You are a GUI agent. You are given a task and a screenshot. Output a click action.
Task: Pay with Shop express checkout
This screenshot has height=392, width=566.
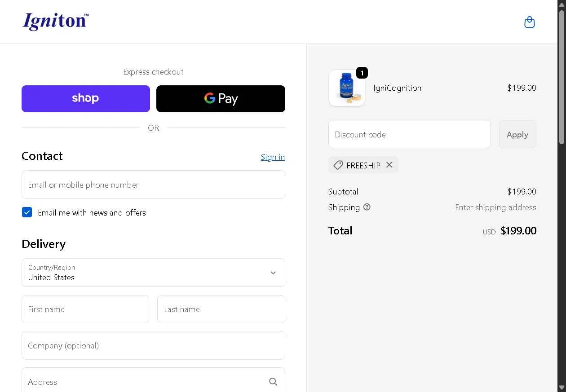86,99
